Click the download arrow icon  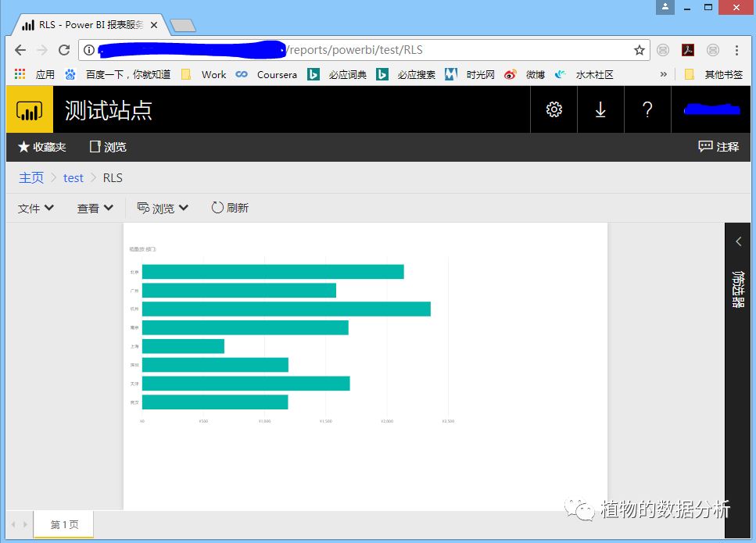(600, 110)
